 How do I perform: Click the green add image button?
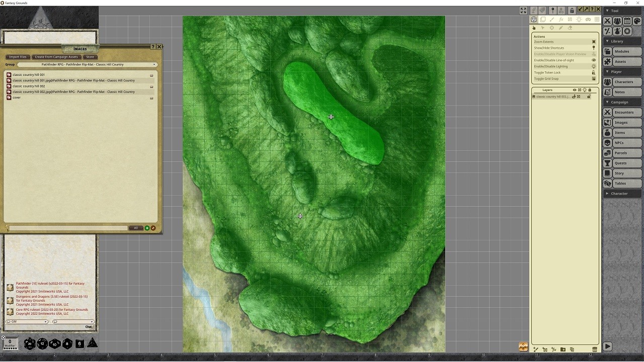147,228
